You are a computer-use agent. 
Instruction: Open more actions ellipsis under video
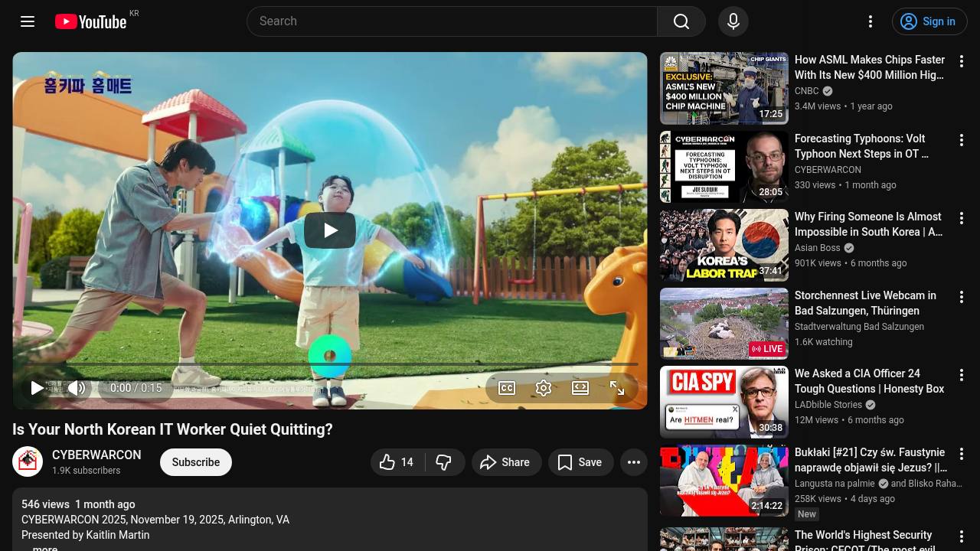click(x=634, y=462)
